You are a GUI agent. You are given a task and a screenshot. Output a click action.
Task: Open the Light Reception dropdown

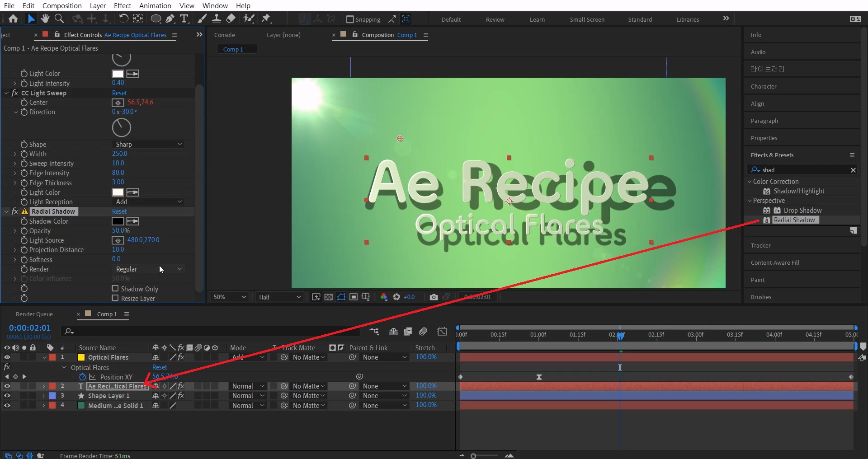tap(148, 202)
